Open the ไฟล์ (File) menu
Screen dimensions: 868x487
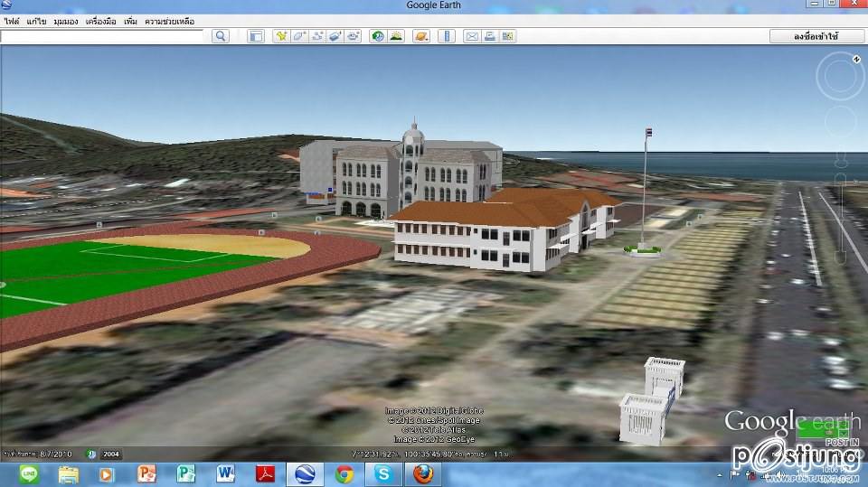pyautogui.click(x=12, y=21)
